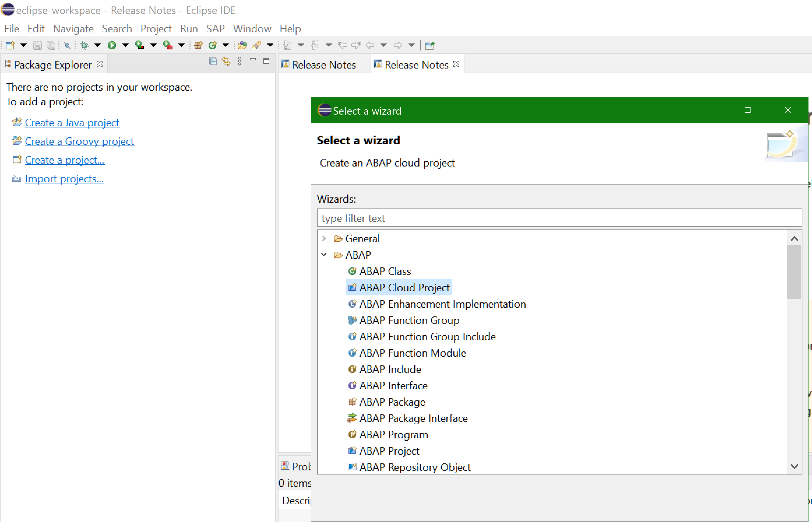Click the Save All toolbar icon
The image size is (812, 522).
pos(51,45)
